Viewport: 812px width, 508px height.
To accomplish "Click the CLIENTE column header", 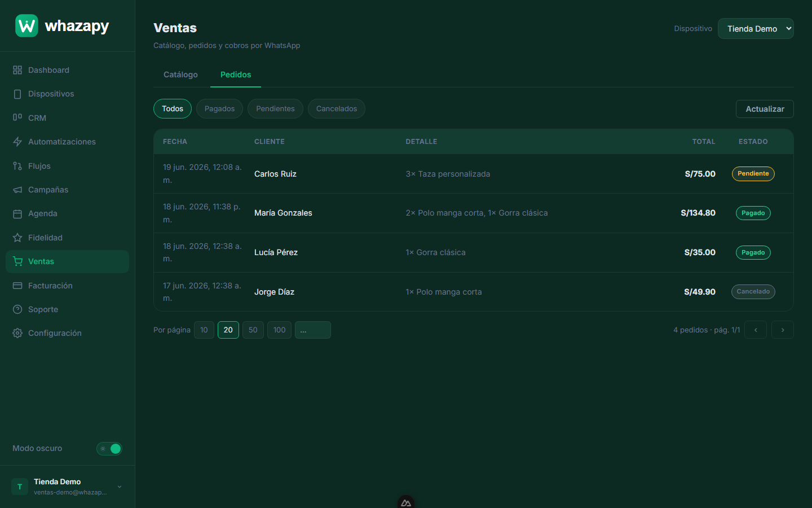I will 270,142.
